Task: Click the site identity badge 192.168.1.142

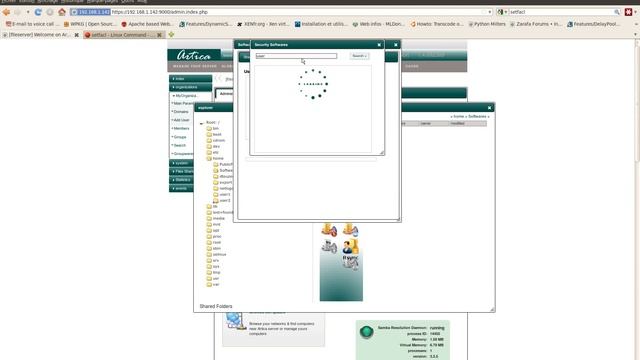Action: pos(91,12)
